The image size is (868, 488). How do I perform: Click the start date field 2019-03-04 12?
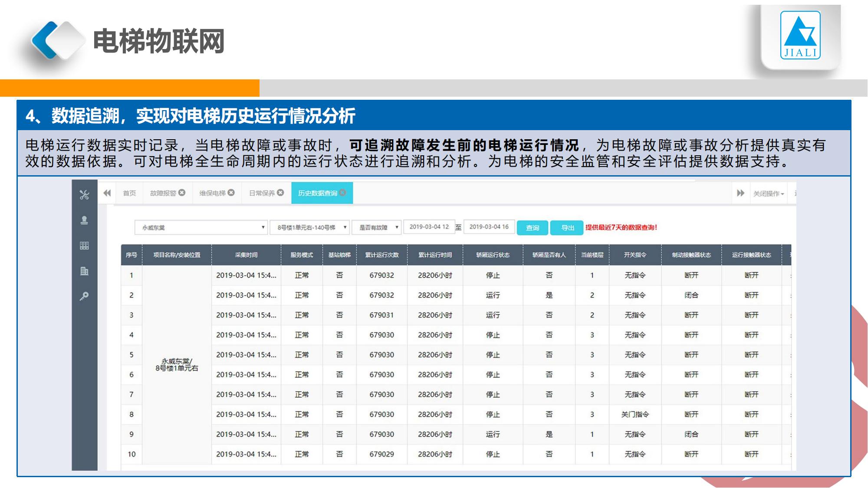click(429, 227)
